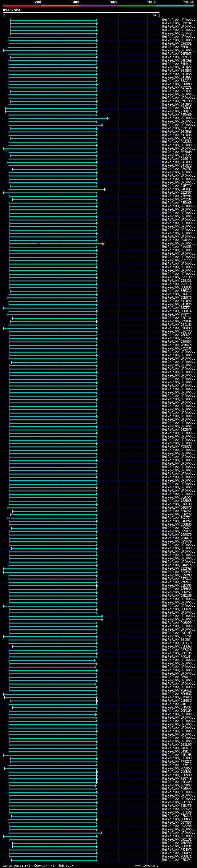Click the UniRef100_Q99879 row label
This screenshot has height=868, width=197.
coord(177,535)
